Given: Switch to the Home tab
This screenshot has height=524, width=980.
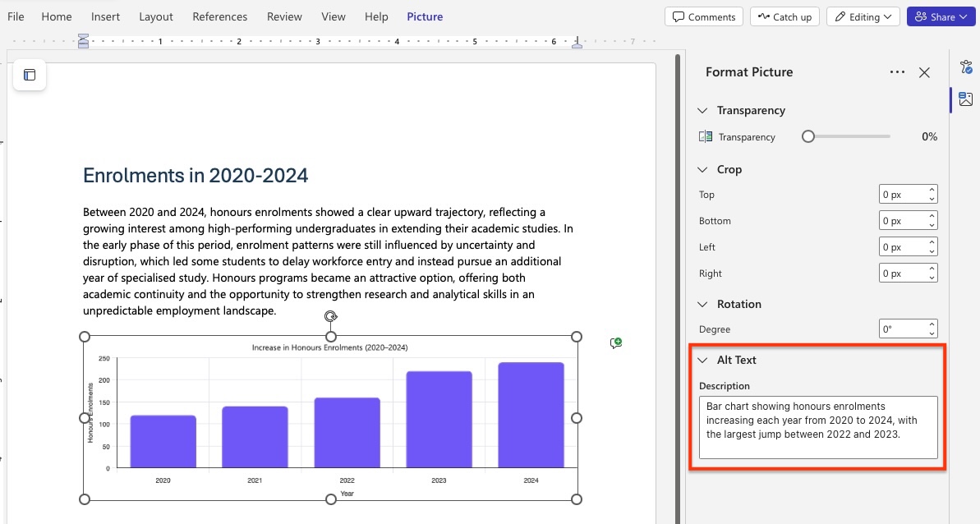Looking at the screenshot, I should tap(56, 17).
